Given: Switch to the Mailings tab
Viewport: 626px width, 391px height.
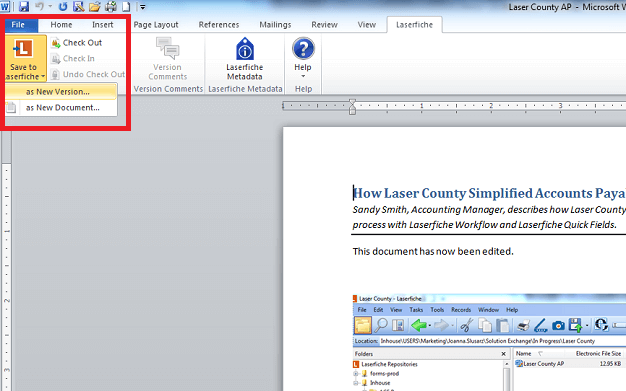Looking at the screenshot, I should pyautogui.click(x=275, y=25).
